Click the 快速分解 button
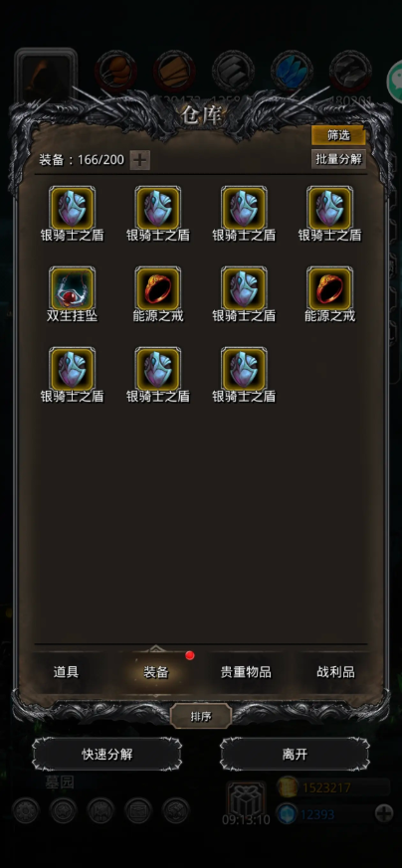 [106, 754]
